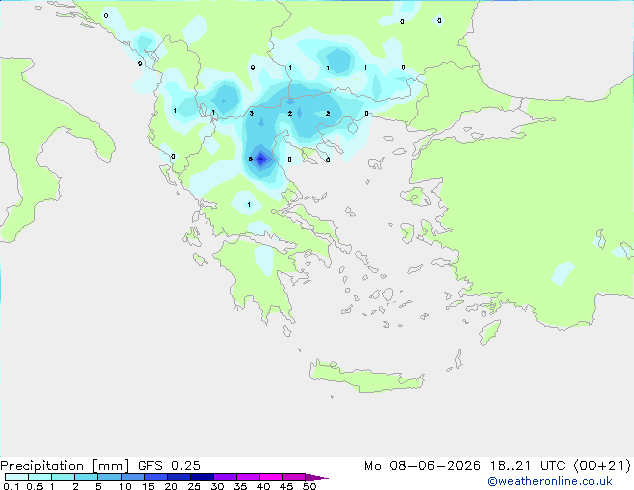The image size is (634, 490).
Task: Click the '0.5' legend scale label
Action: [x=35, y=486]
